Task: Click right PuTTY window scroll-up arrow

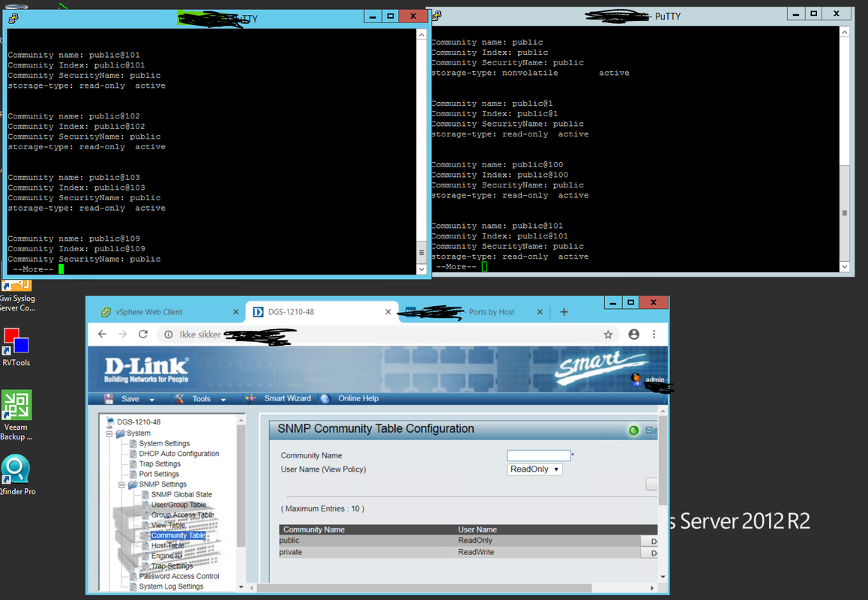Action: tap(844, 32)
